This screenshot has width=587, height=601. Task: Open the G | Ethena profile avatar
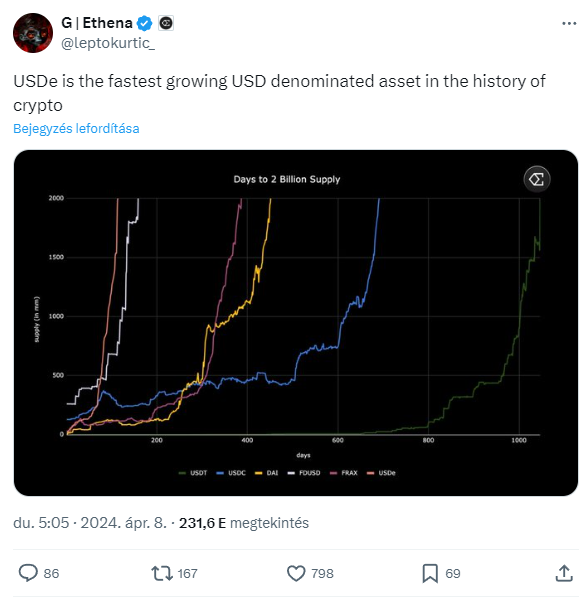(x=33, y=33)
